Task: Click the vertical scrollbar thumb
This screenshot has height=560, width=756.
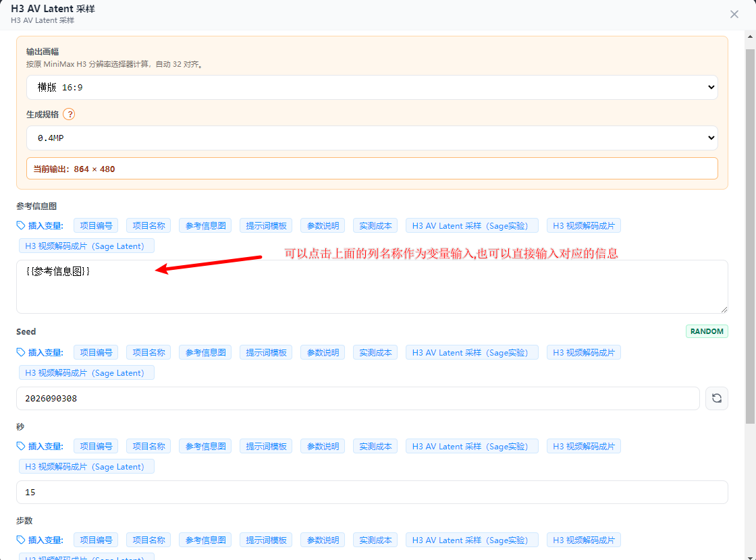Action: (x=750, y=236)
